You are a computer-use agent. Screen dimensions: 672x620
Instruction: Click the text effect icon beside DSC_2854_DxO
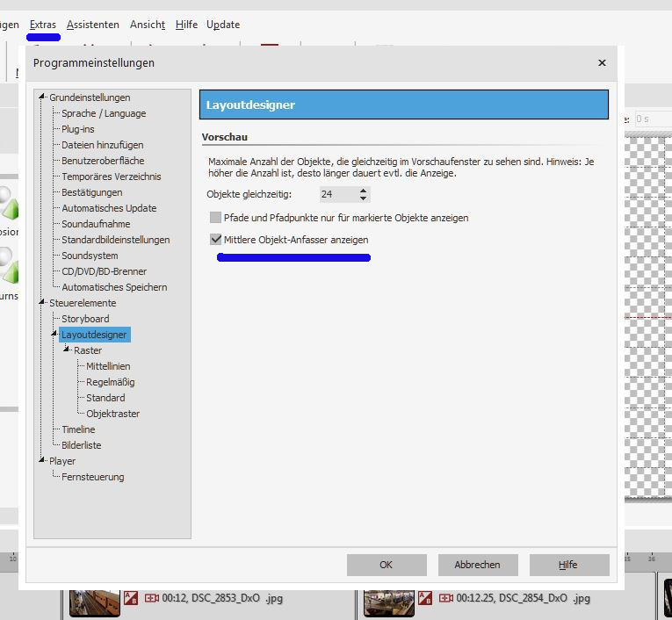pos(425,598)
